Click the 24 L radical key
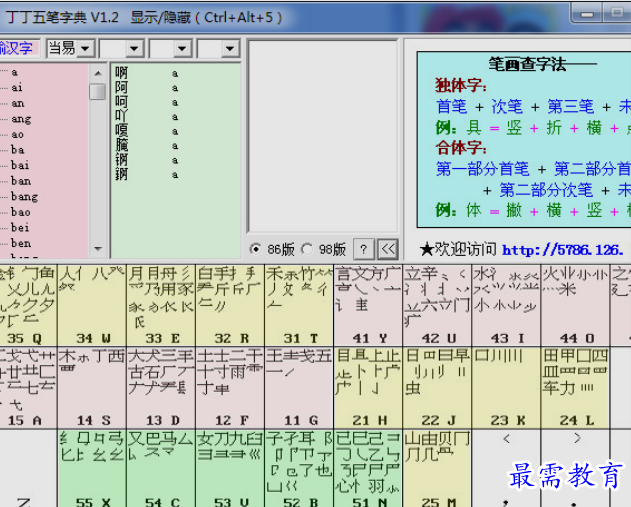631x507 pixels. [575, 387]
